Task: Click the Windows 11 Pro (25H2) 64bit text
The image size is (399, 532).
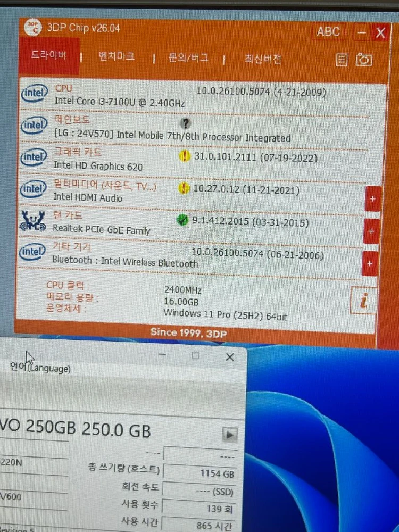Action: 225,314
